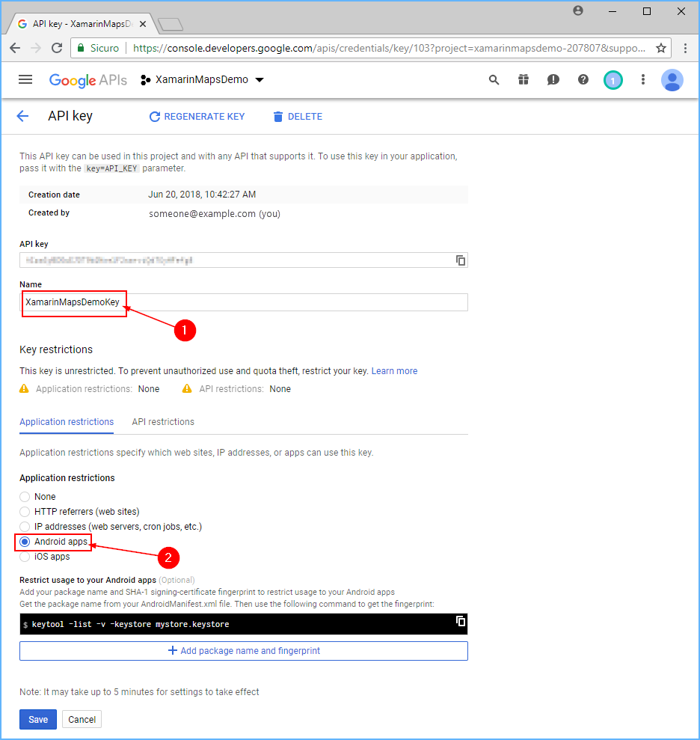
Task: Click the browser forward arrow
Action: pyautogui.click(x=36, y=48)
